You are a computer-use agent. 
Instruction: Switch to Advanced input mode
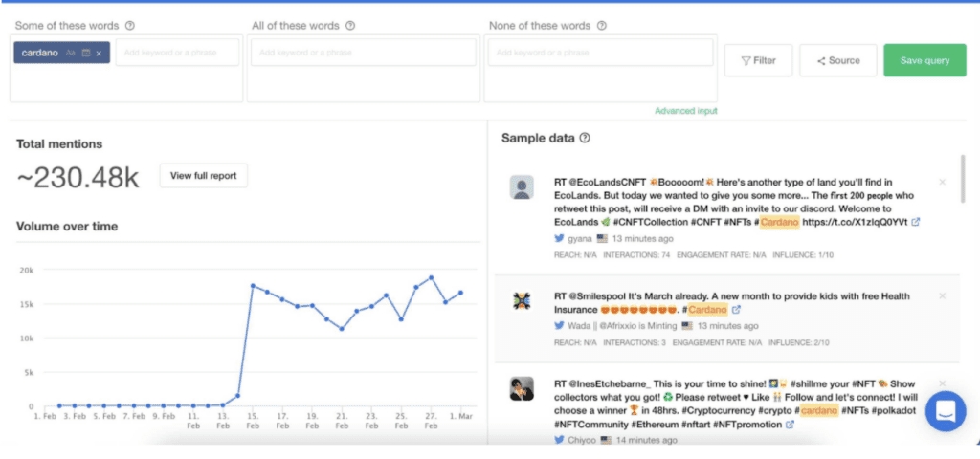(x=685, y=111)
